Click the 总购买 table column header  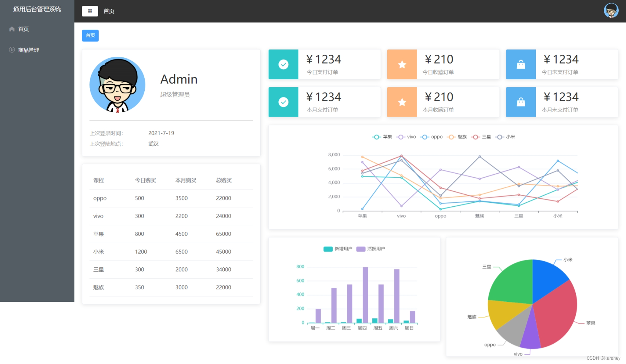tap(224, 180)
